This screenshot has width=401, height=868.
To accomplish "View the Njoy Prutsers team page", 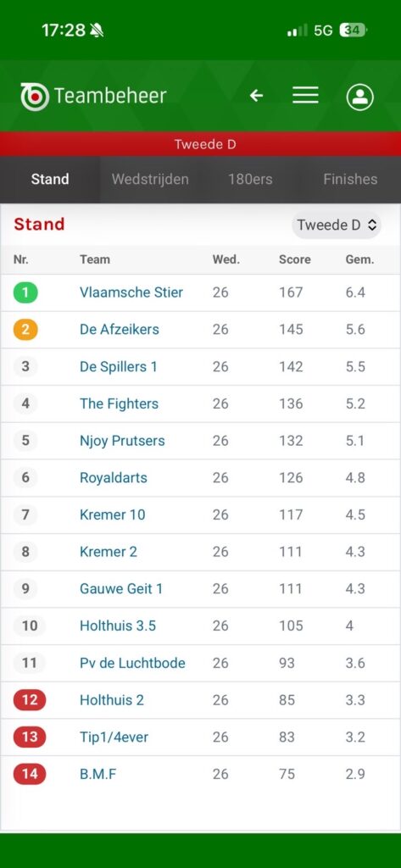I will [x=122, y=441].
